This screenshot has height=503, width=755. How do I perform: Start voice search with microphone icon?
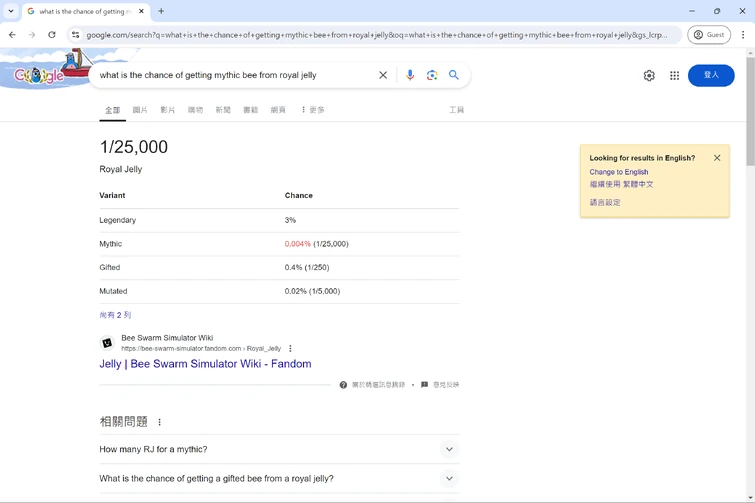click(x=410, y=75)
